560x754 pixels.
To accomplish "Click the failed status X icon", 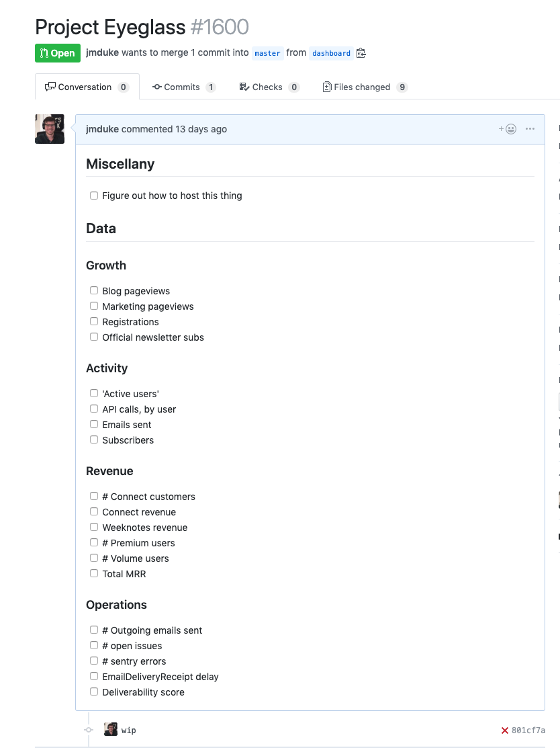I will tap(505, 730).
